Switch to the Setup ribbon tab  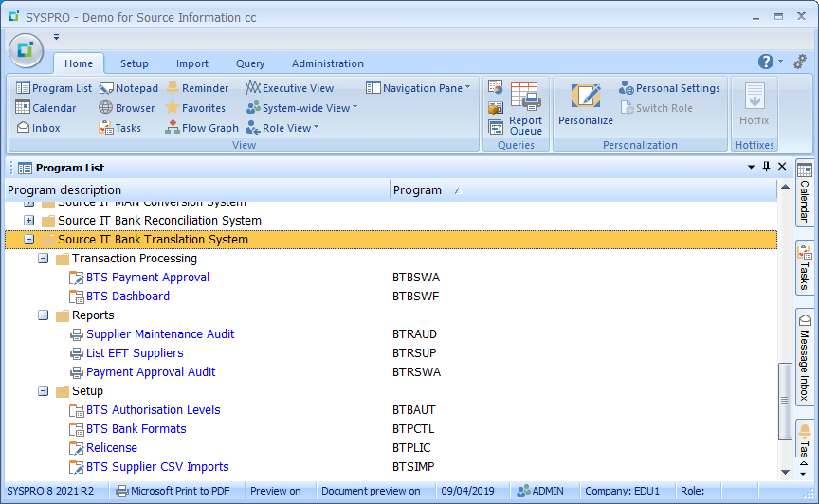[134, 63]
